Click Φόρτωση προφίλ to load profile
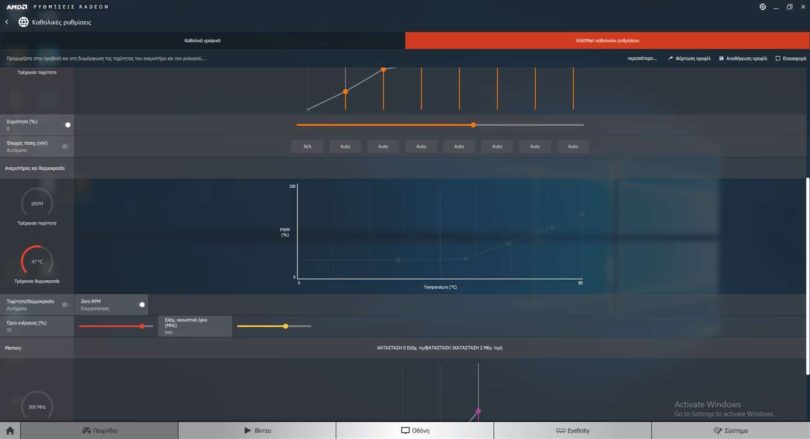Viewport: 810px width, 439px height. click(x=689, y=58)
